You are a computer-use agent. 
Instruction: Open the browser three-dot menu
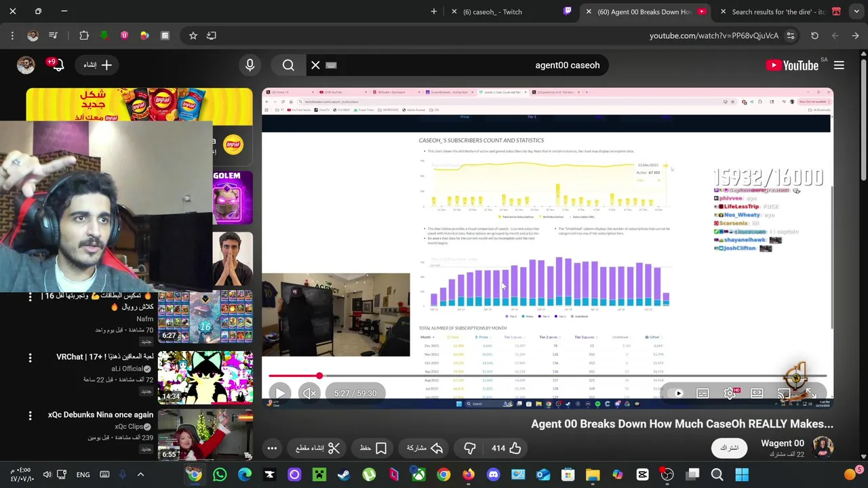click(12, 35)
